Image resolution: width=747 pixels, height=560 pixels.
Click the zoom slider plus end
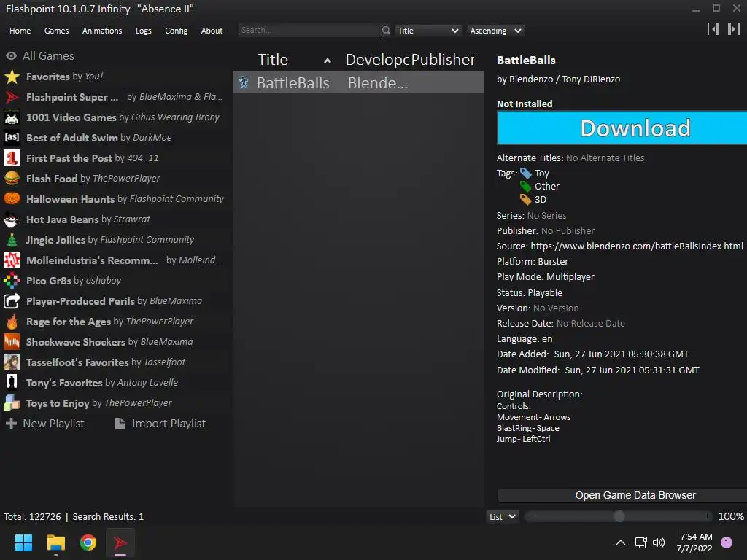(x=708, y=516)
